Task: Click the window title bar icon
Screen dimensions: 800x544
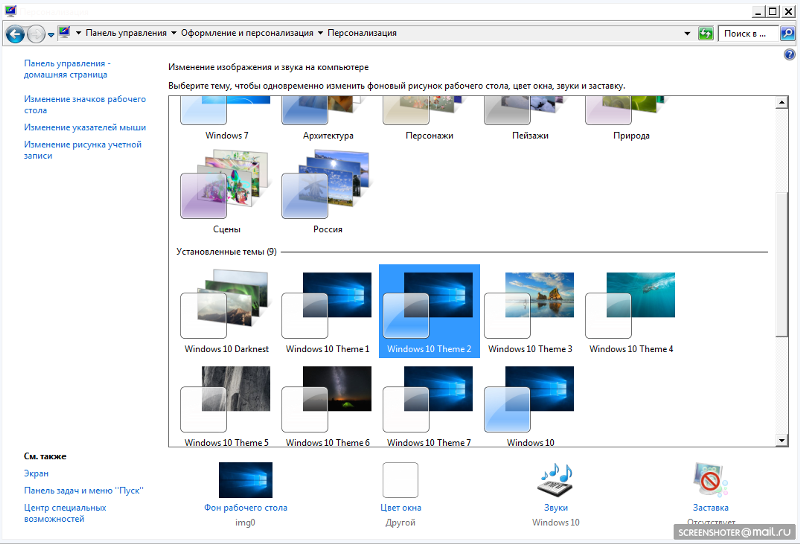Action: 11,11
